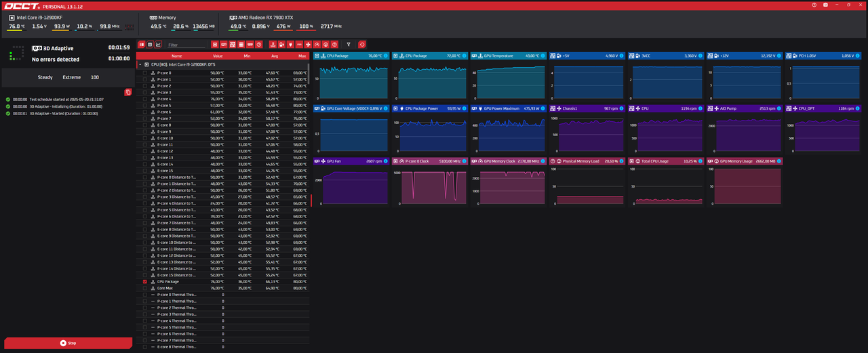This screenshot has height=353, width=868.
Task: Toggle the temperature sensor filter icon
Action: click(273, 45)
